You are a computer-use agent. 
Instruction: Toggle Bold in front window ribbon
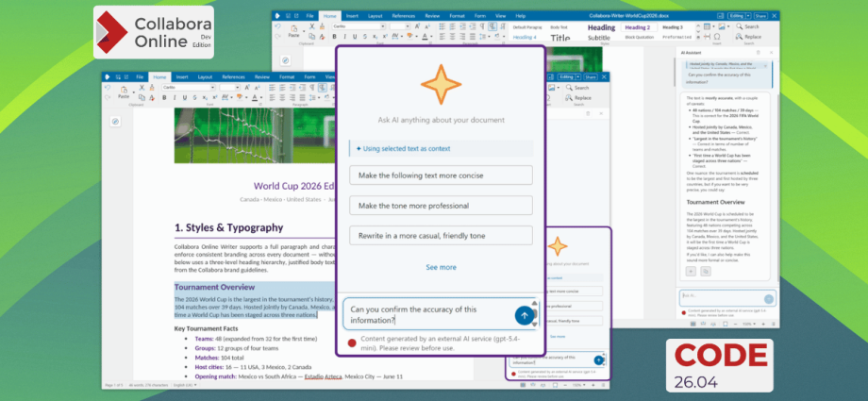164,97
